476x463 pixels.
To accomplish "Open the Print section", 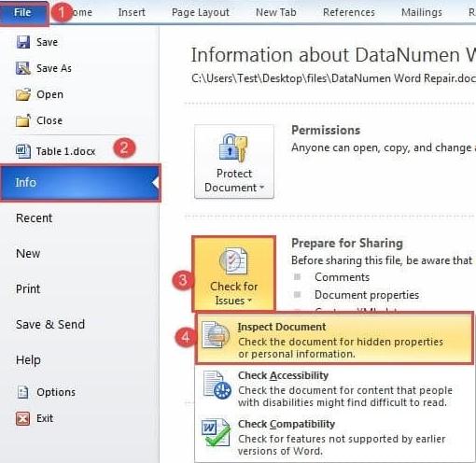I will (x=28, y=289).
